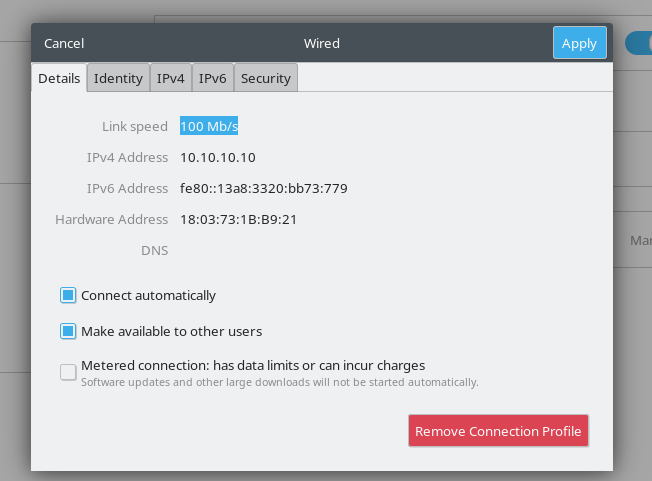The height and width of the screenshot is (481, 652).
Task: Click the IPv6 address value starting fe80
Action: (263, 188)
